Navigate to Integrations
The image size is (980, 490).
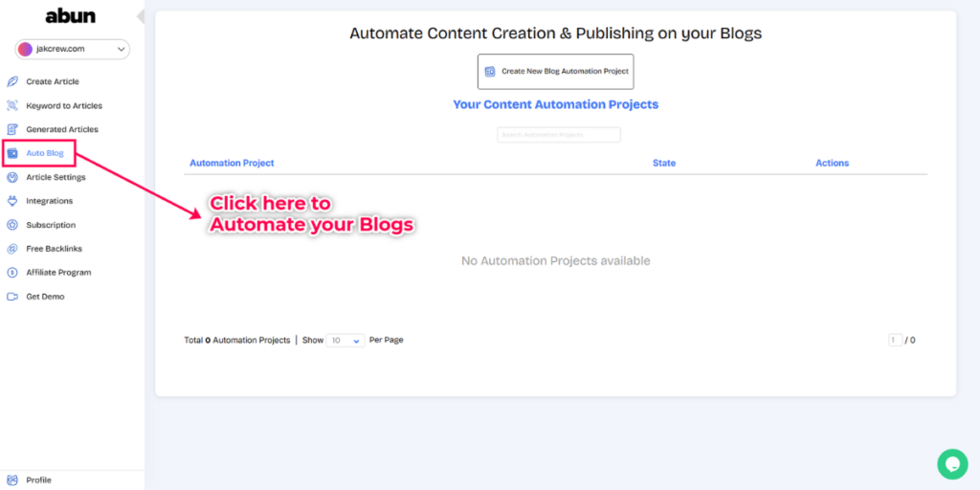tap(50, 201)
